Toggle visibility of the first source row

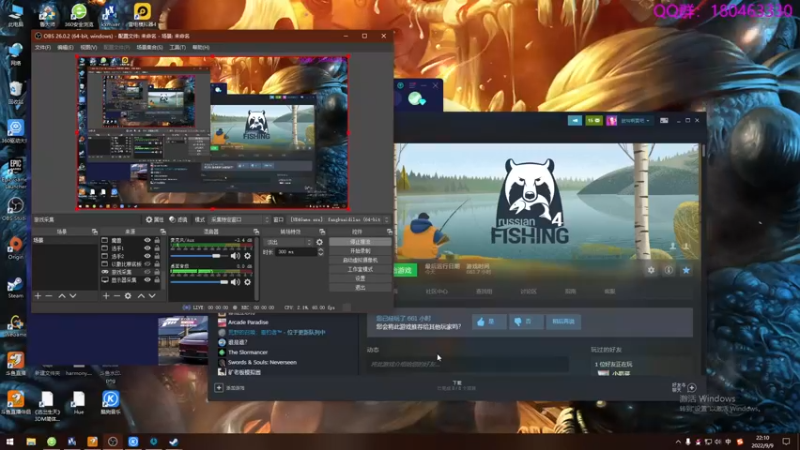tap(147, 240)
